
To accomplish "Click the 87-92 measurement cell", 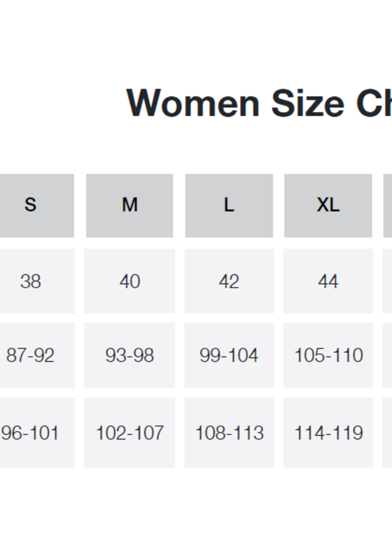I will (31, 355).
